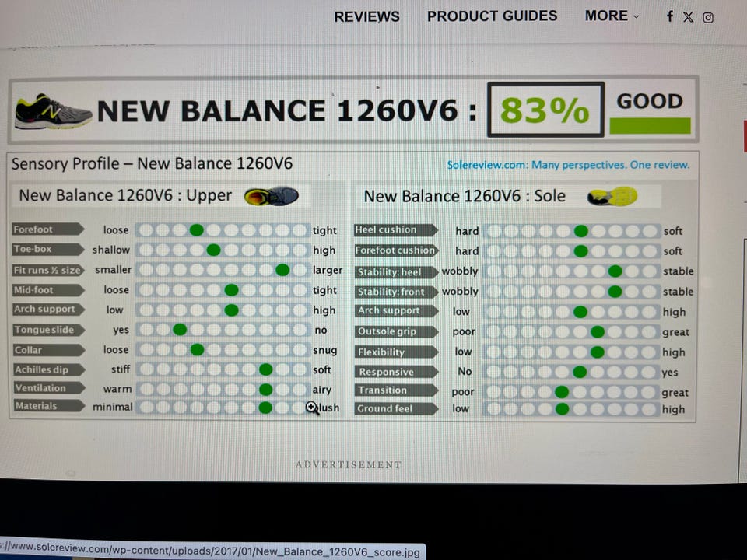
Task: Click the Forefoot cushion label
Action: coord(395,250)
